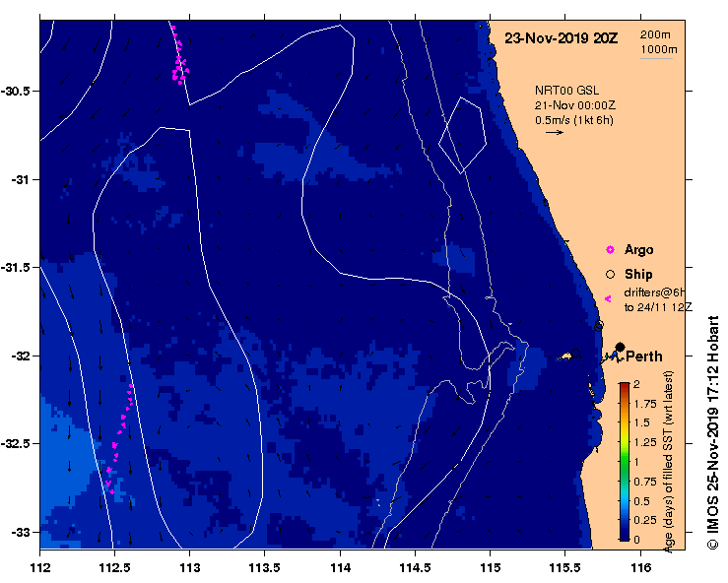Click the 21-Nov 00:00Z text
This screenshot has width=728, height=583.
point(574,105)
